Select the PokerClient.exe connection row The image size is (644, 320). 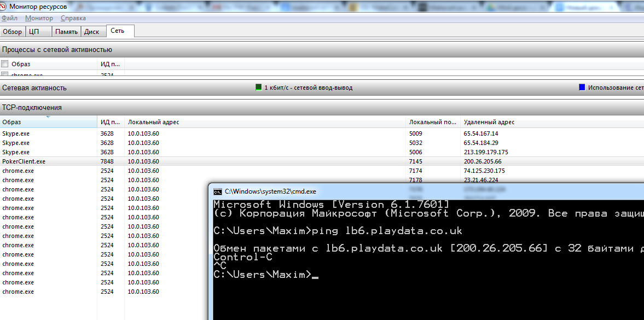click(x=322, y=161)
